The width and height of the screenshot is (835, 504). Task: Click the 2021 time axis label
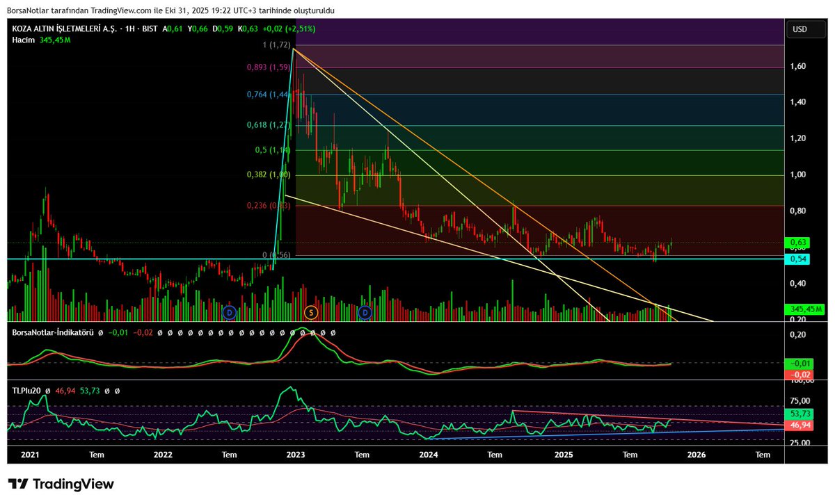point(31,455)
